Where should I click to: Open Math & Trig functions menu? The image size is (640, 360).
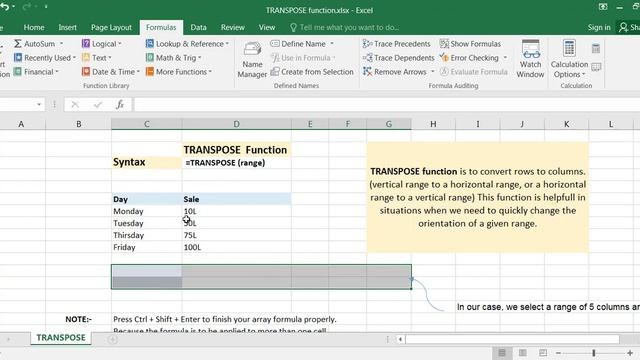point(173,58)
